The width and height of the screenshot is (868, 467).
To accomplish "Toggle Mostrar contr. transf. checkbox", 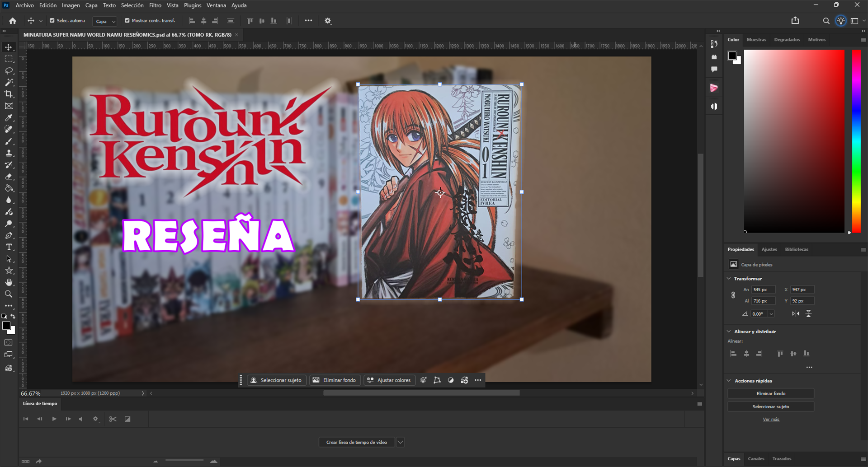I will [127, 21].
